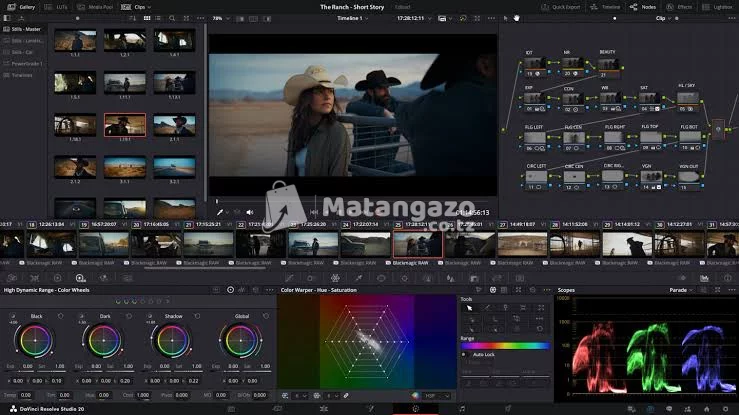Screen dimensions: 739x415
Task: Open the RGB Mixer palette icon
Action: click(x=104, y=278)
